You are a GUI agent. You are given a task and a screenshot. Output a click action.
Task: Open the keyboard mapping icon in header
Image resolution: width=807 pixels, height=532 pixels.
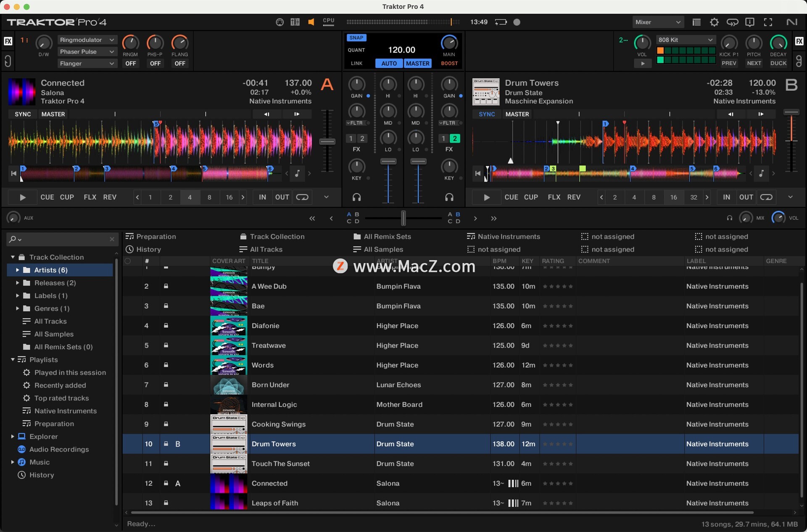tap(295, 22)
